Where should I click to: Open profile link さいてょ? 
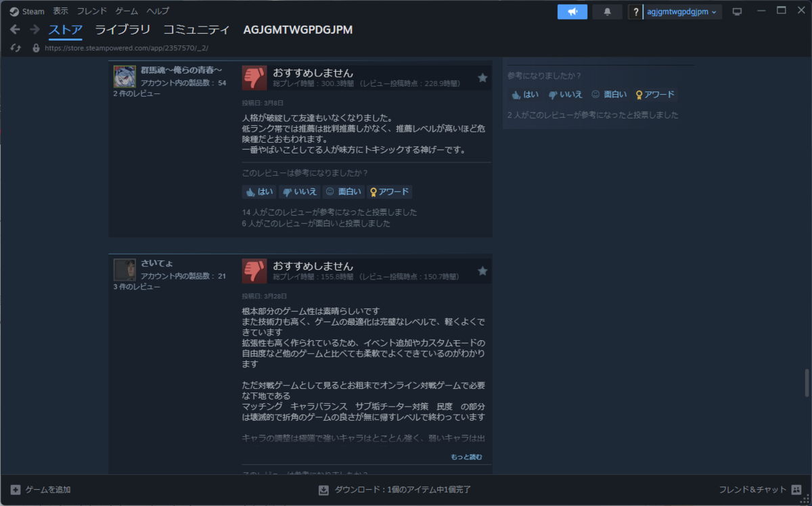156,264
